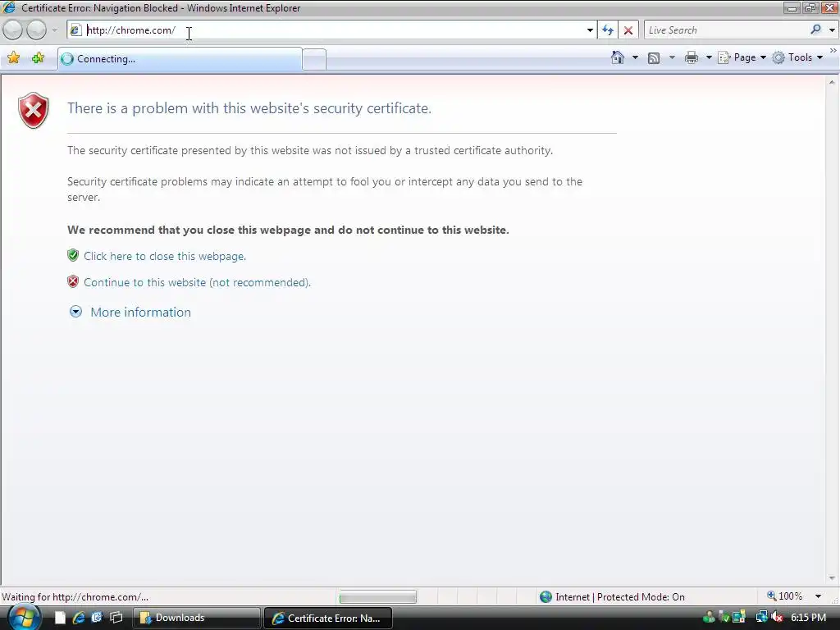This screenshot has height=630, width=840.
Task: Click the blank document quick launch icon
Action: pyautogui.click(x=60, y=618)
